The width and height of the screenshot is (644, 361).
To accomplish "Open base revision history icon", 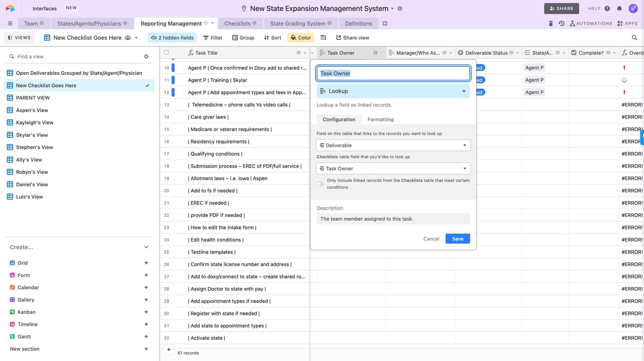I will point(561,23).
